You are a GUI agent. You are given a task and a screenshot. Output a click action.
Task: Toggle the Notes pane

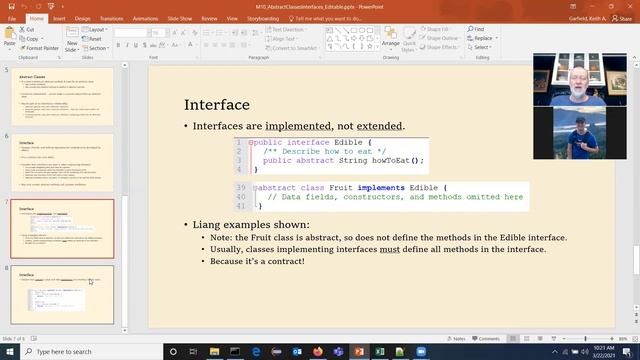pos(456,339)
